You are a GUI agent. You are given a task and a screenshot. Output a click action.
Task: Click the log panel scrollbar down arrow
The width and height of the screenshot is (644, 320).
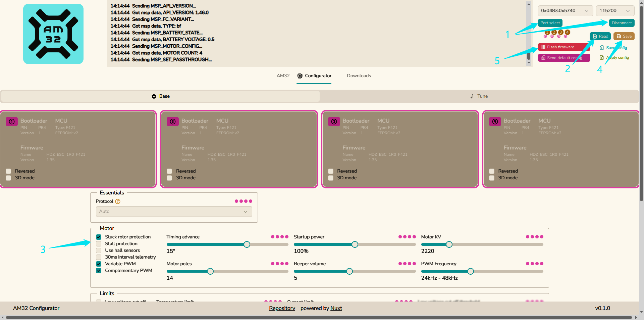click(x=529, y=62)
